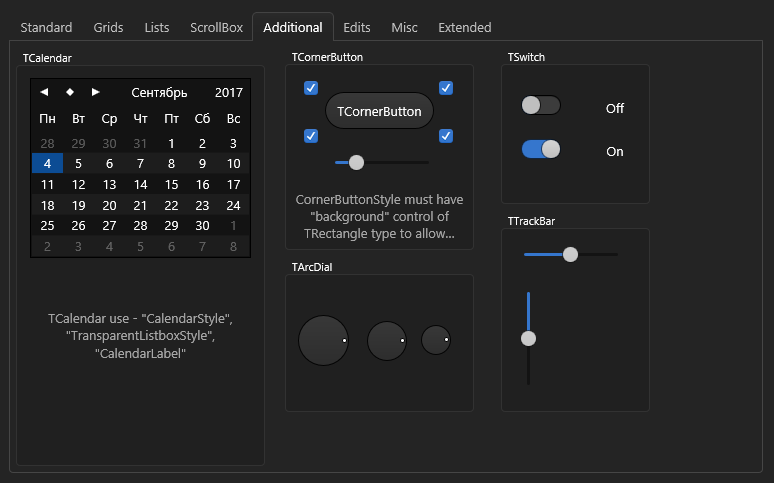Viewport: 774px width, 483px height.
Task: Turn off the On switch
Action: coord(541,149)
